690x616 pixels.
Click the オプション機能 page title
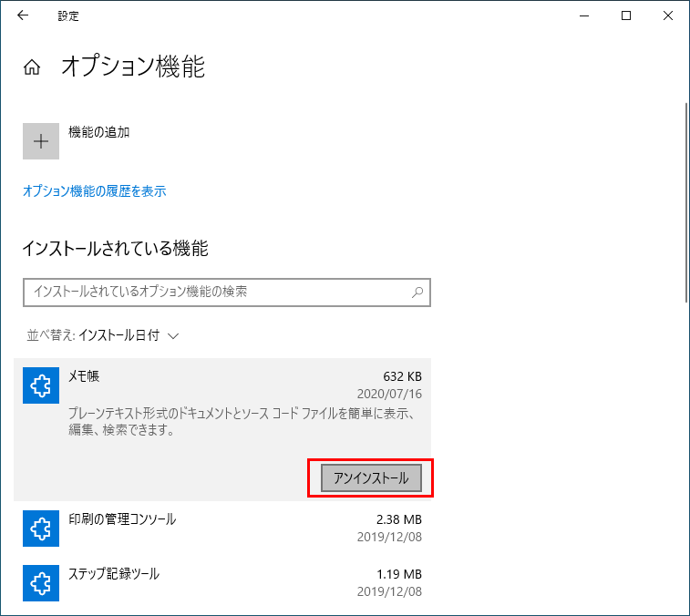(x=133, y=67)
